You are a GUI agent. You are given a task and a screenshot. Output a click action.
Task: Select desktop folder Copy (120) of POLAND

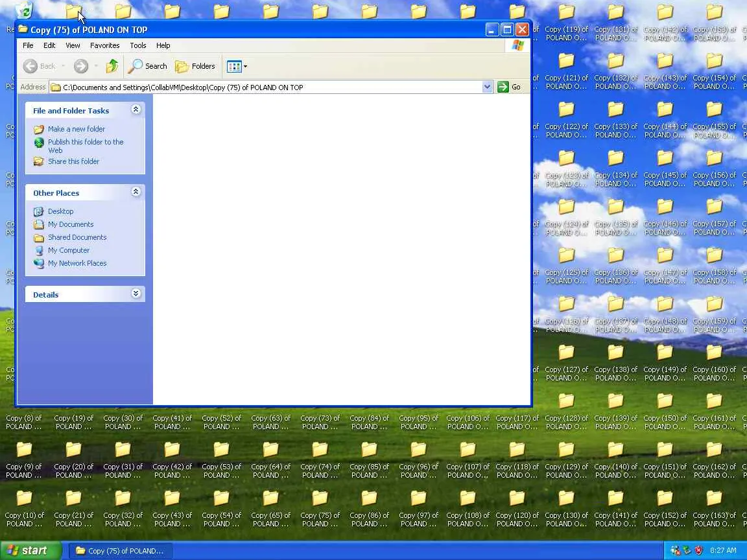pyautogui.click(x=517, y=509)
